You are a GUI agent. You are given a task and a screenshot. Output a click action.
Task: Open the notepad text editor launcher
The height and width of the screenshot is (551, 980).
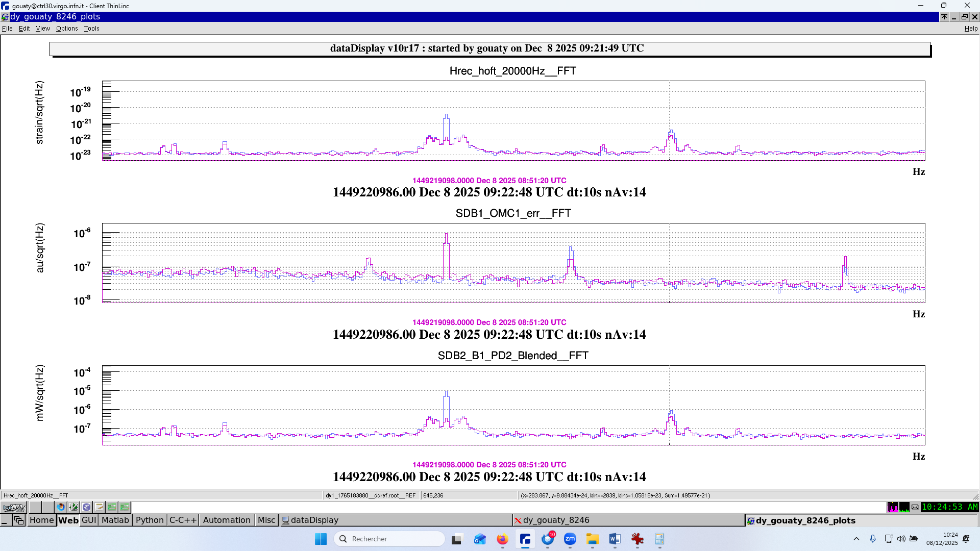(x=99, y=507)
